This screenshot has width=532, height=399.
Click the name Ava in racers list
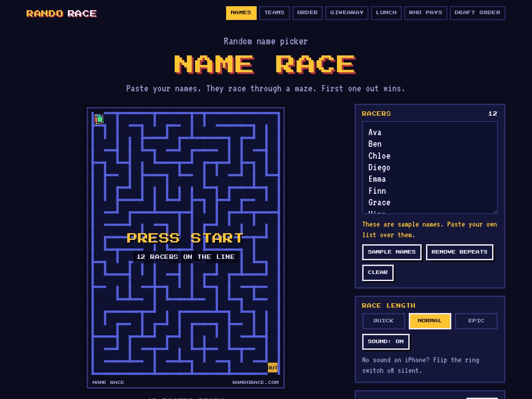point(375,132)
